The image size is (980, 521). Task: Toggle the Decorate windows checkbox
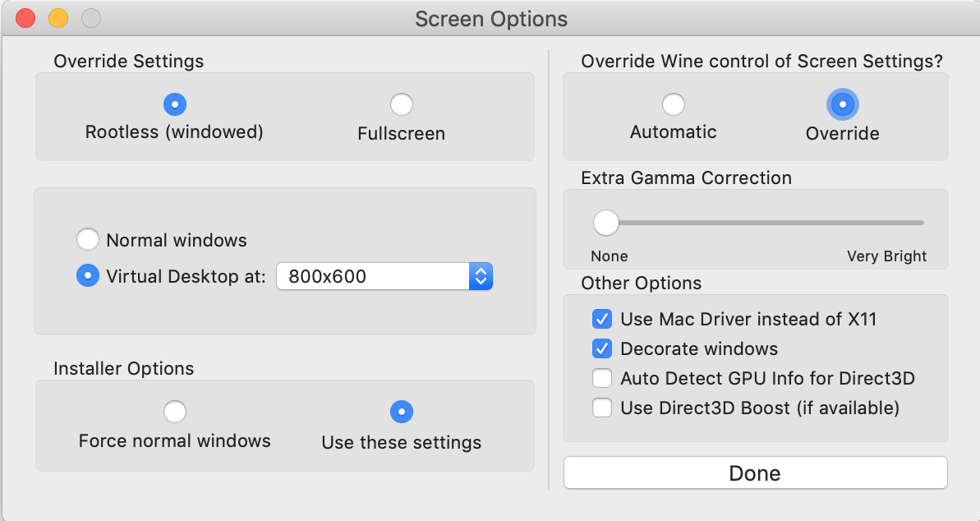tap(602, 348)
